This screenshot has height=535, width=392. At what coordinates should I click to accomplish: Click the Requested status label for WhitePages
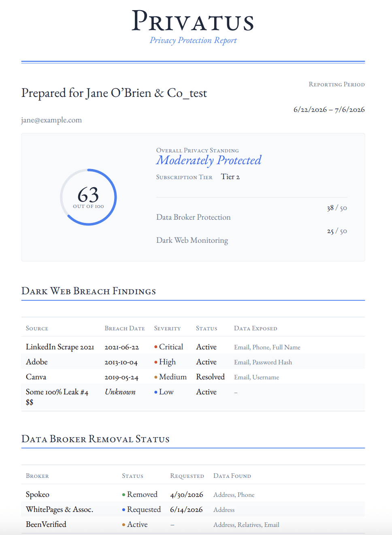(144, 509)
